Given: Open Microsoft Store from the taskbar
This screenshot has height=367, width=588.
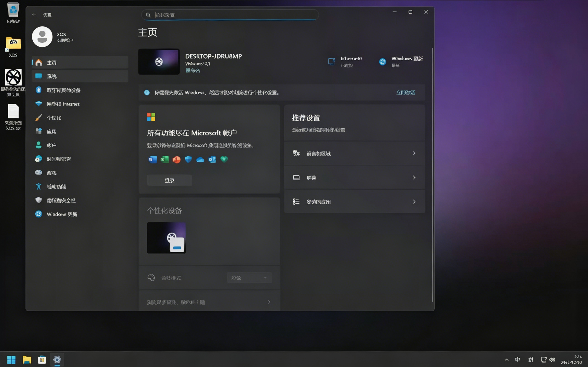Looking at the screenshot, I should pos(42,360).
